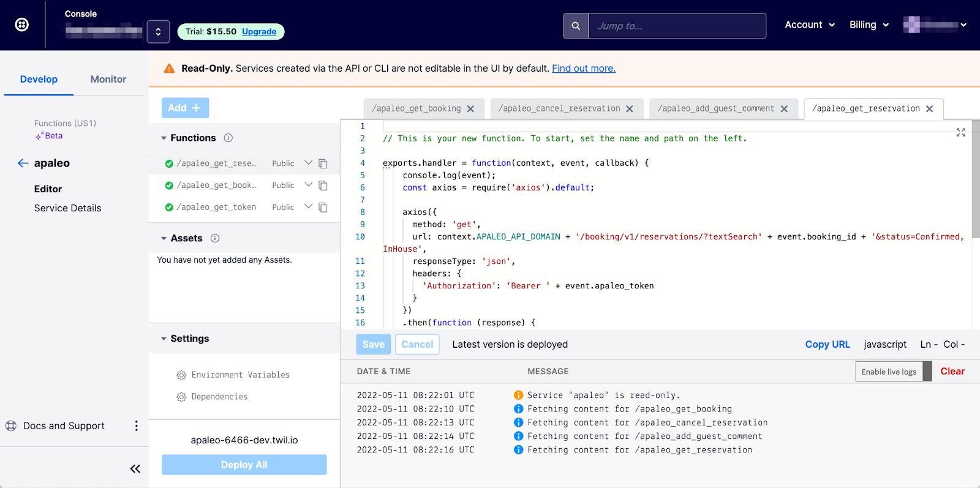Select the /apaleo_get_book… function
The height and width of the screenshot is (488, 980).
coord(216,185)
